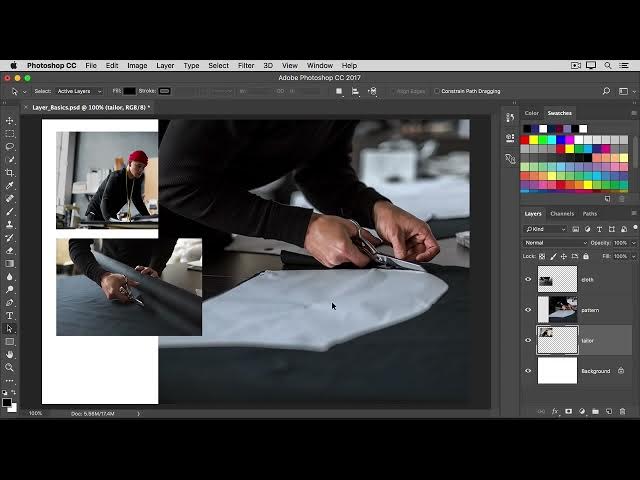The height and width of the screenshot is (480, 640).
Task: Select the Type tool
Action: [10, 315]
